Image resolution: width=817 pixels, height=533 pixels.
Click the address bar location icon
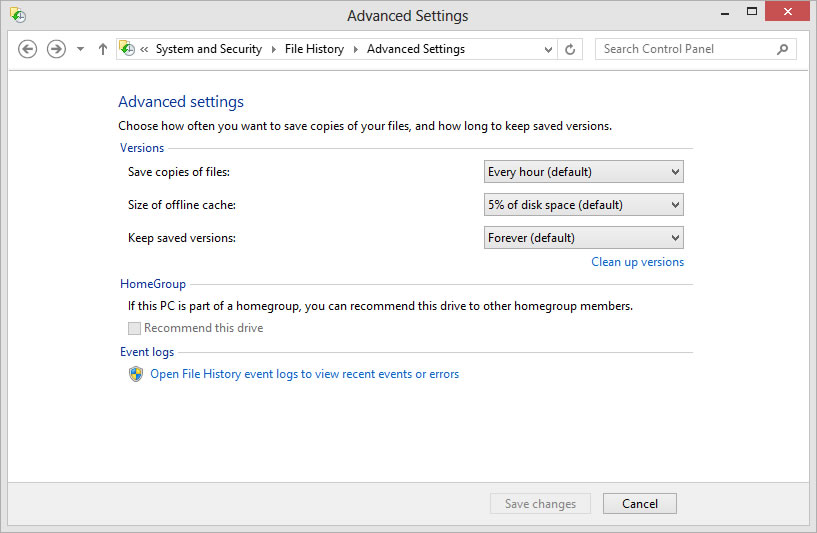click(127, 49)
